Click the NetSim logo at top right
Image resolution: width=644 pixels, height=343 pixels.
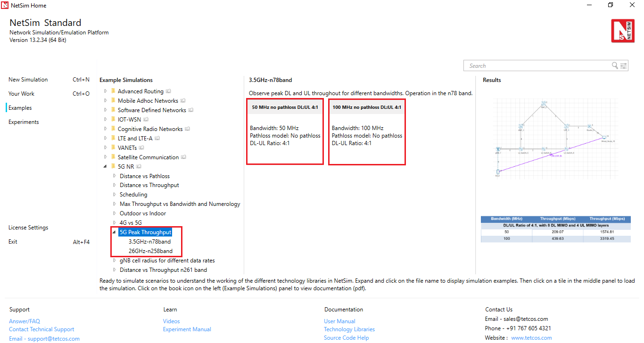(x=623, y=31)
